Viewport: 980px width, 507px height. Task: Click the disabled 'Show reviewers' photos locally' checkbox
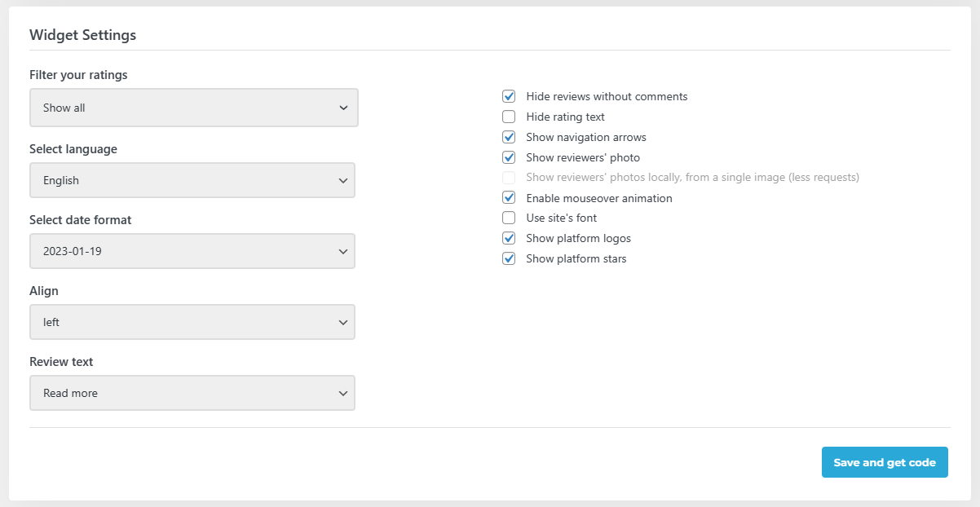[x=509, y=177]
